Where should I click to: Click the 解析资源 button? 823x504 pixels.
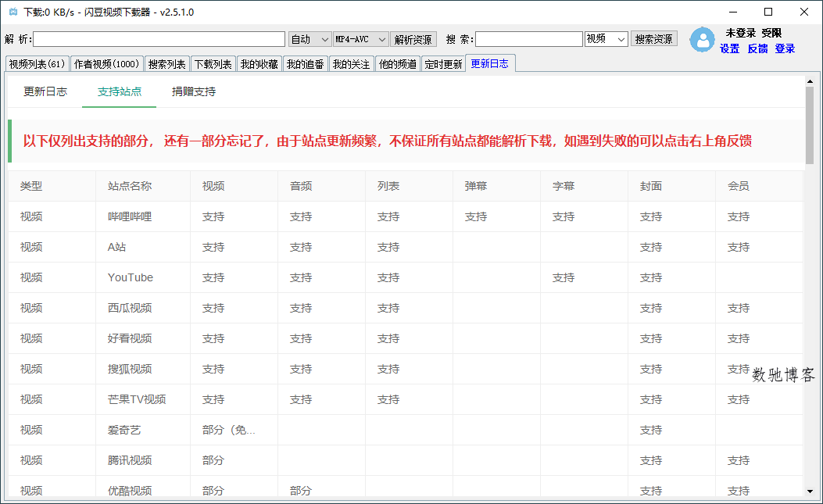point(413,39)
